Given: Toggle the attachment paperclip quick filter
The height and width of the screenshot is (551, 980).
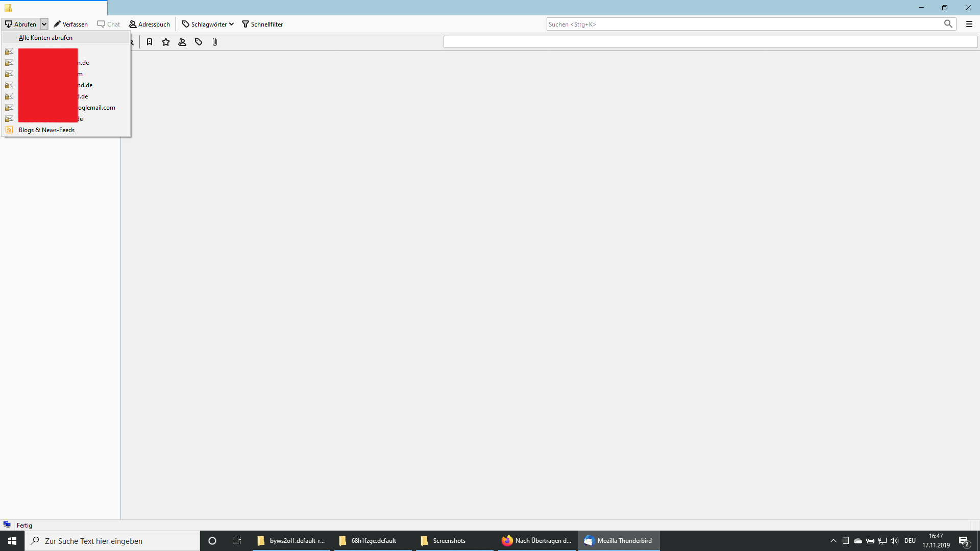Looking at the screenshot, I should [215, 42].
